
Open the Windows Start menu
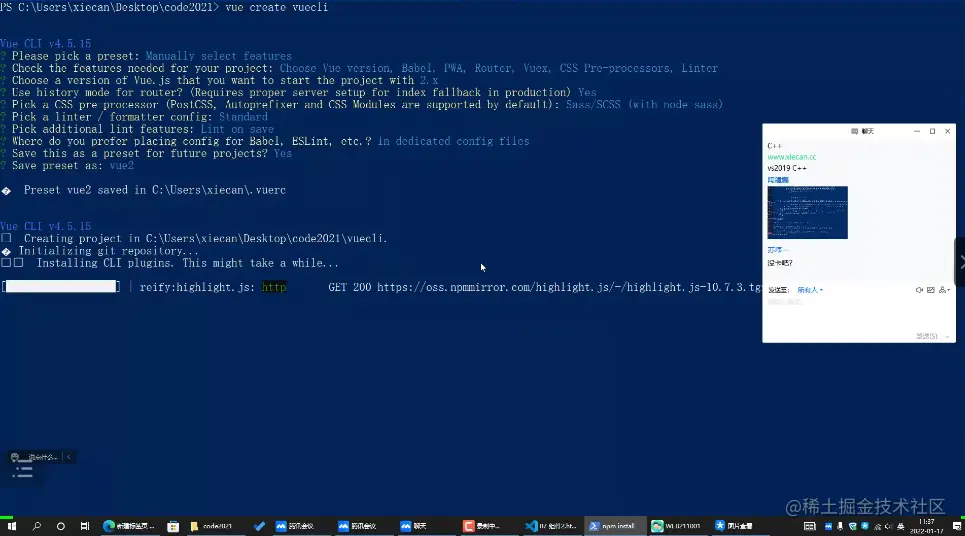(x=12, y=526)
